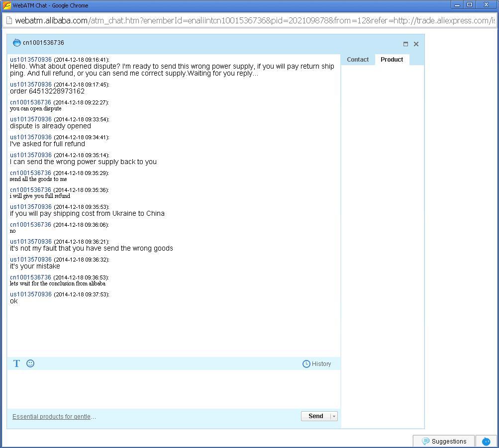The width and height of the screenshot is (499, 448).
Task: Minimize the Chrome window
Action: 457,5
